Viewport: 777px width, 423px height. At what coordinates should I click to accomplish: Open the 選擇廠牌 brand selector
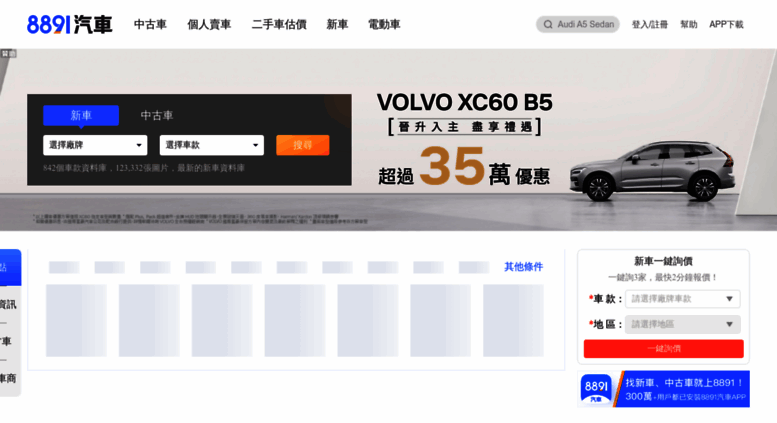95,145
